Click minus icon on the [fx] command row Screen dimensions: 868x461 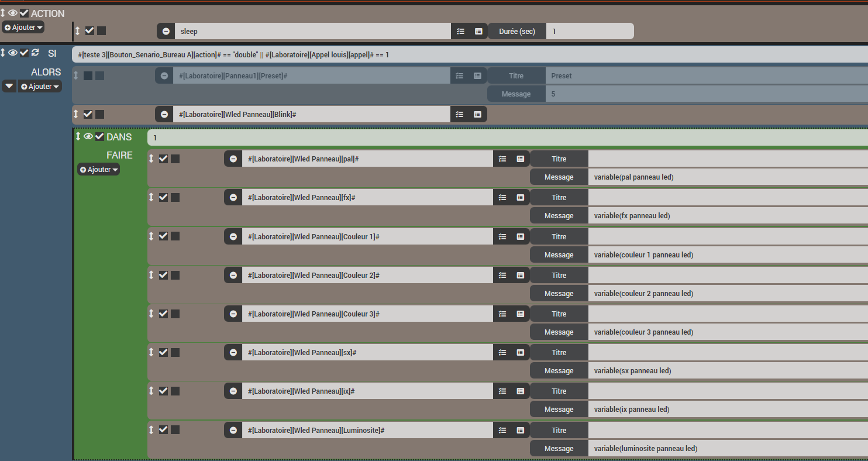pos(233,198)
